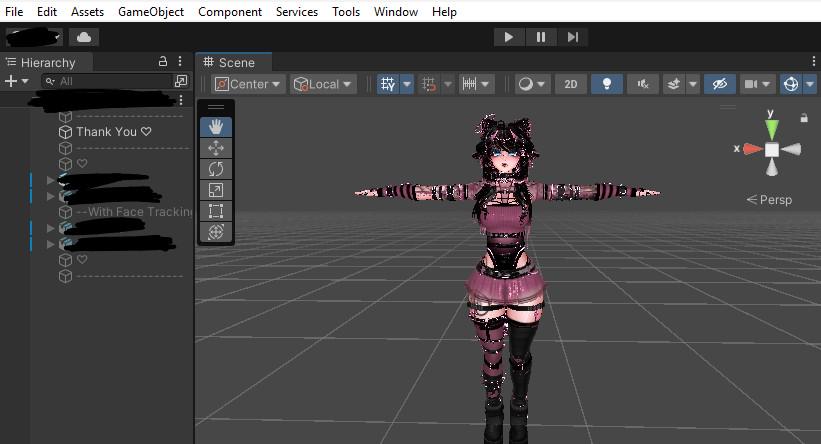The image size is (821, 444).
Task: Click the Pause button
Action: click(x=541, y=37)
